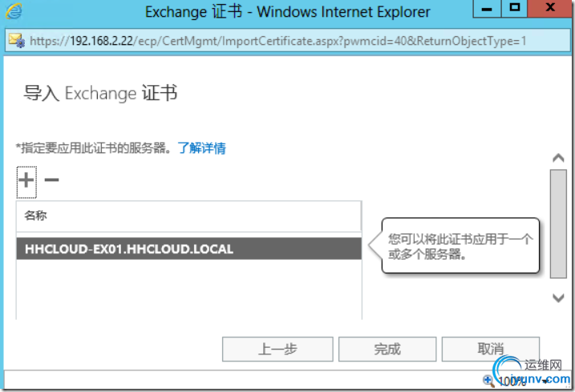Remove selected server with minus icon
Image resolution: width=575 pixels, height=392 pixels.
coord(51,180)
